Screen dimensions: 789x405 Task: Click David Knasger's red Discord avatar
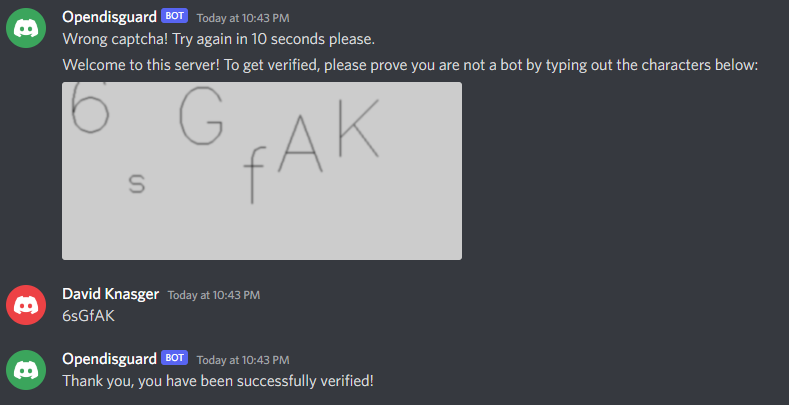(26, 305)
